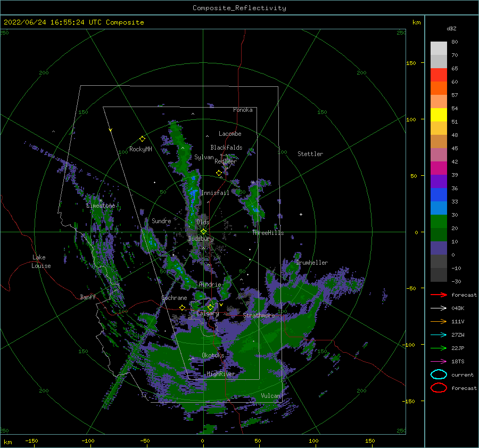Image resolution: width=479 pixels, height=448 pixels.
Task: Click the red 'forecast' ellipse legend icon
Action: tap(439, 388)
